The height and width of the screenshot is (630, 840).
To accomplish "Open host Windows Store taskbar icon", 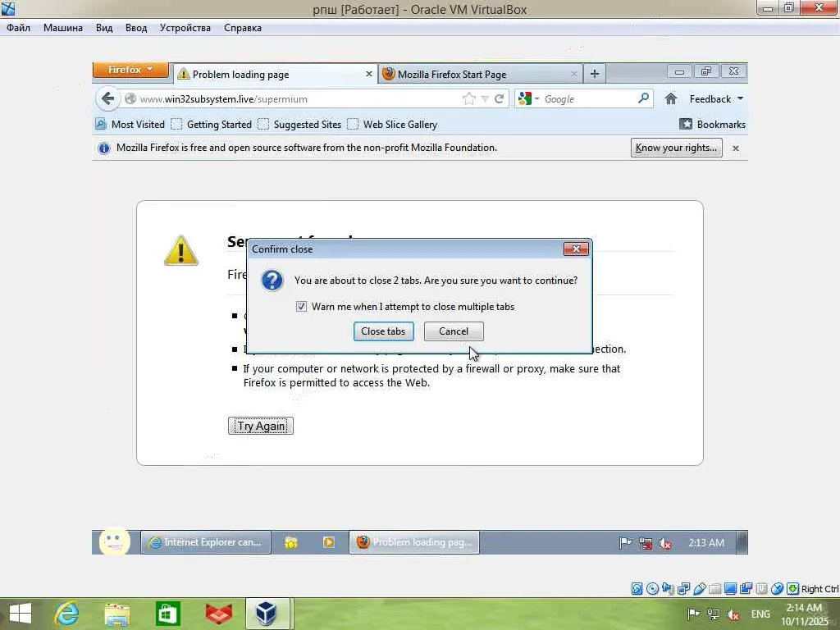I will tap(167, 614).
